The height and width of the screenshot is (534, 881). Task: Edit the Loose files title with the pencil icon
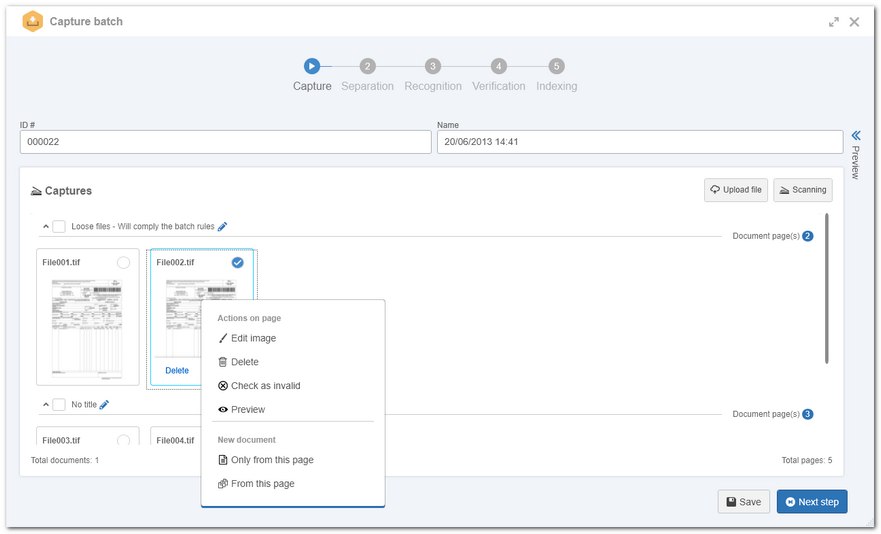point(222,227)
